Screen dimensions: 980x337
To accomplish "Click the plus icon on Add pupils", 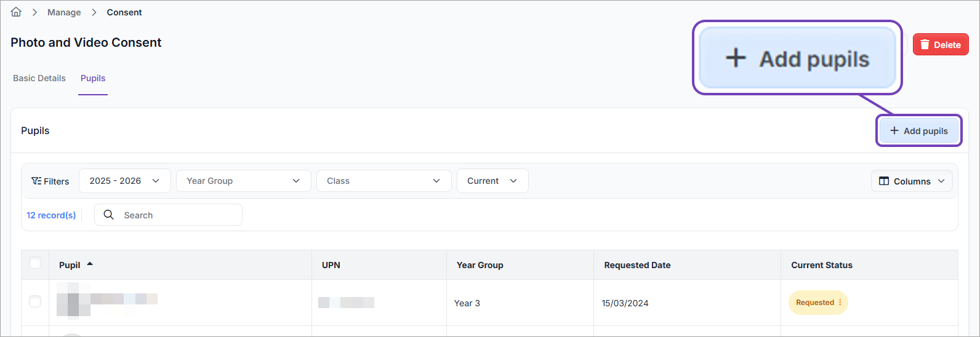I will coord(894,131).
